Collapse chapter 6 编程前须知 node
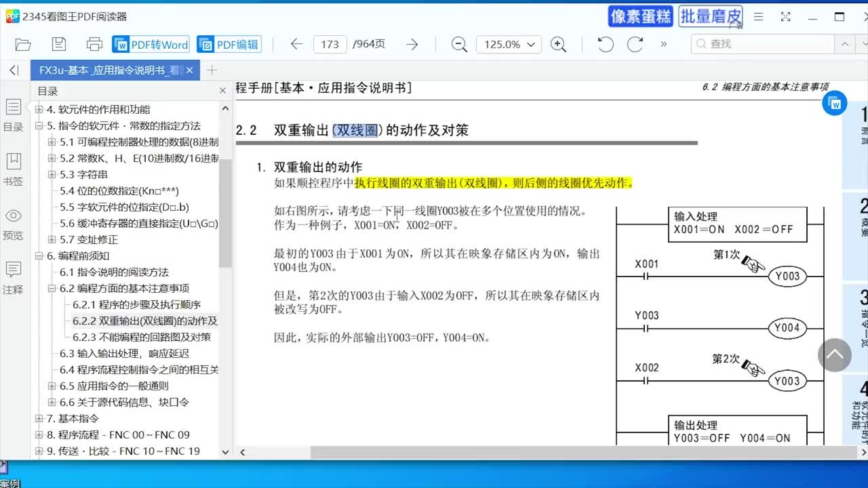 39,256
